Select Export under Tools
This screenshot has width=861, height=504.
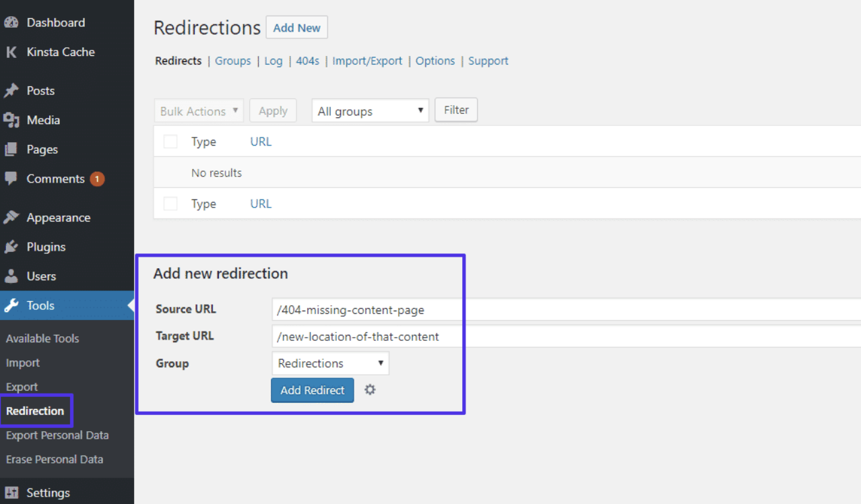[x=22, y=387]
